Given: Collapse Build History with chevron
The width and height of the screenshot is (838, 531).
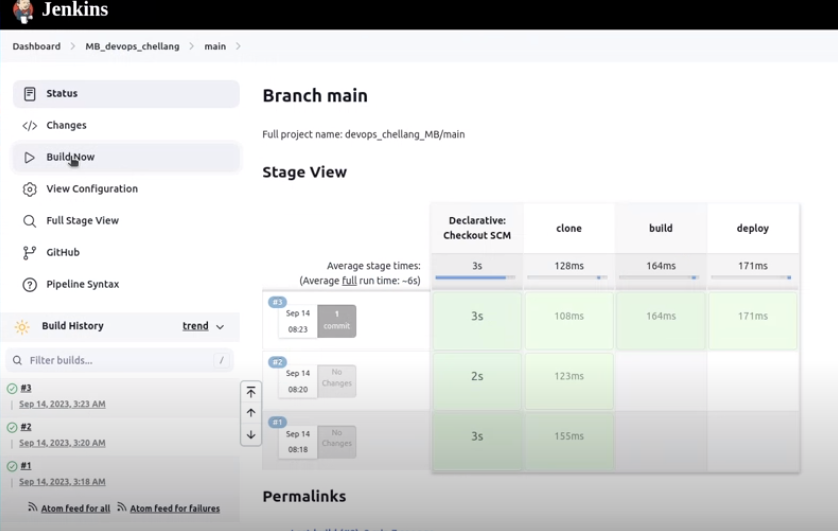Looking at the screenshot, I should (220, 326).
